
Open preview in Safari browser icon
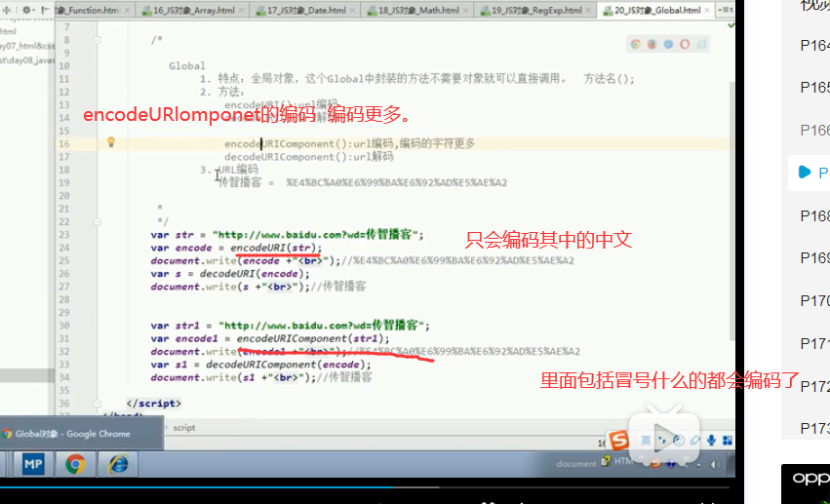[x=668, y=45]
